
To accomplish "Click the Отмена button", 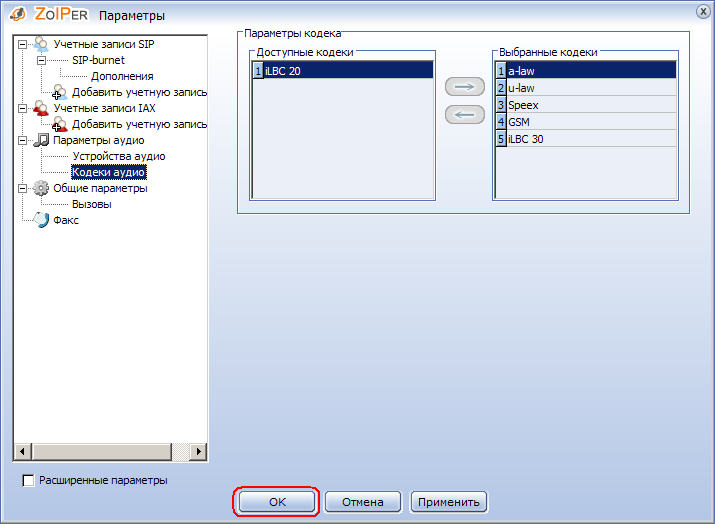I will (362, 502).
